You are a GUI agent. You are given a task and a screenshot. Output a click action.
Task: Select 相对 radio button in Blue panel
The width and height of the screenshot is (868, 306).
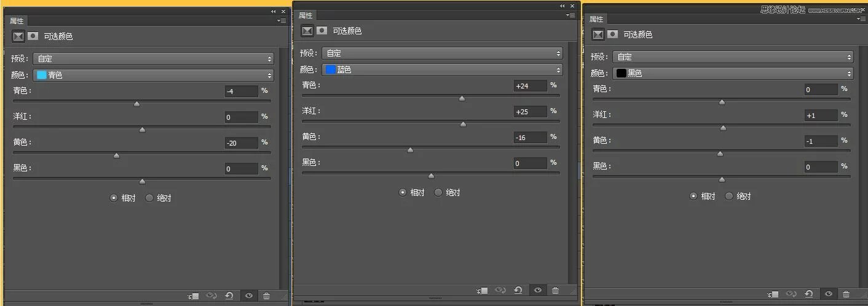coord(403,192)
